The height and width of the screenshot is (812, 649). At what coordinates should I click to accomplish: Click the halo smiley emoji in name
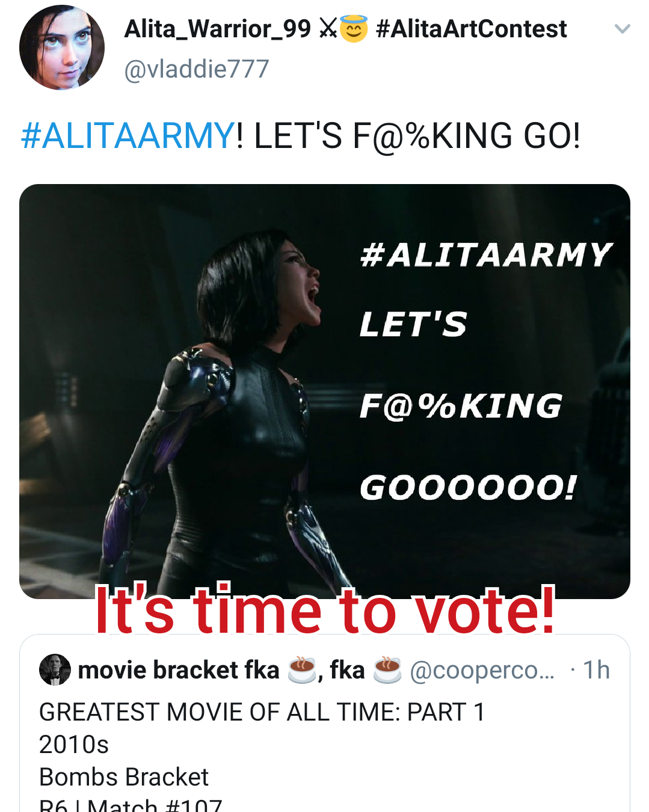[x=354, y=29]
